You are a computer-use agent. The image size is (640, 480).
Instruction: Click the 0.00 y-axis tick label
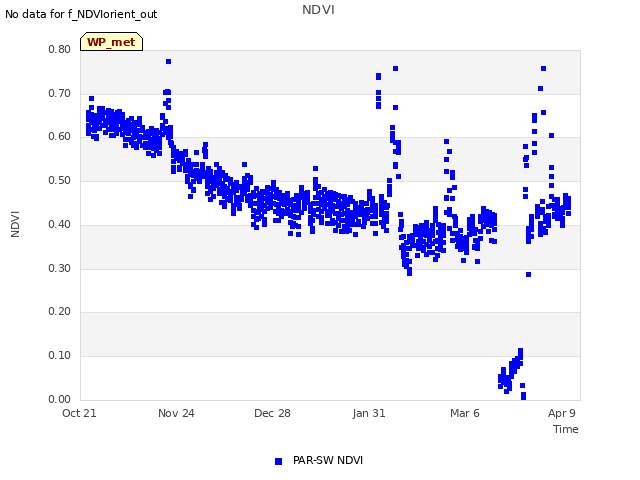point(60,399)
